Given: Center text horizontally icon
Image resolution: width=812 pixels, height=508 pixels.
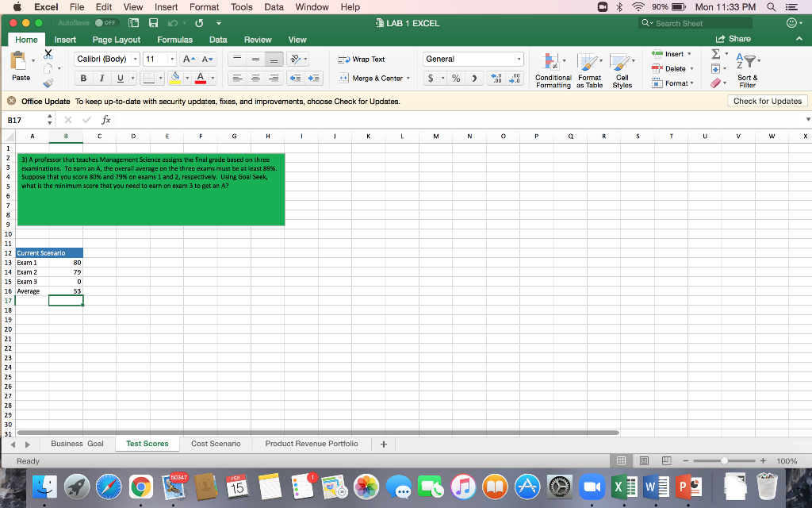Looking at the screenshot, I should (255, 79).
